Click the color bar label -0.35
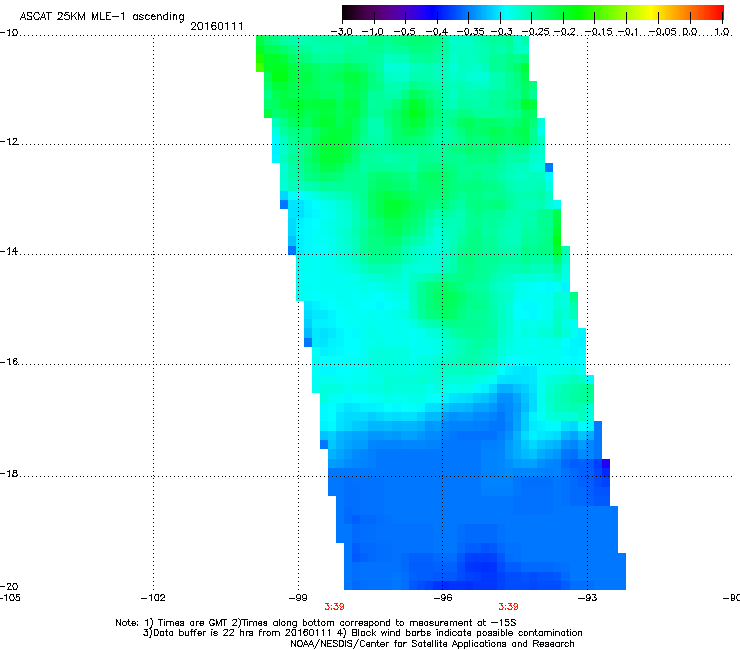740x650 pixels. (471, 32)
